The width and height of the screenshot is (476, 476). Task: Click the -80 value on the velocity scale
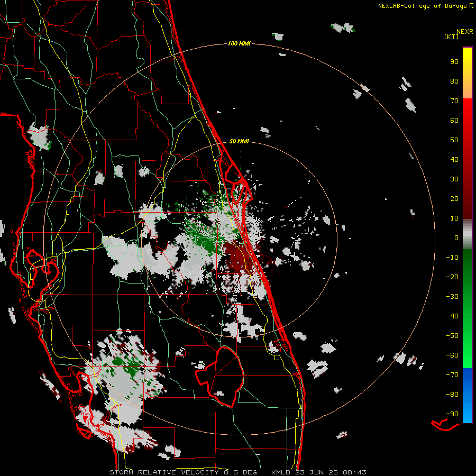pos(452,395)
